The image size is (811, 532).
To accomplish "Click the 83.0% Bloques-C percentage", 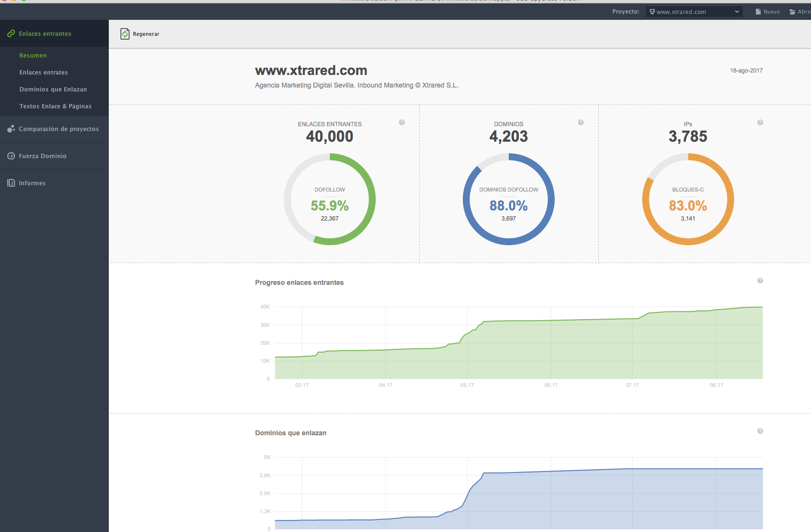I will click(688, 206).
